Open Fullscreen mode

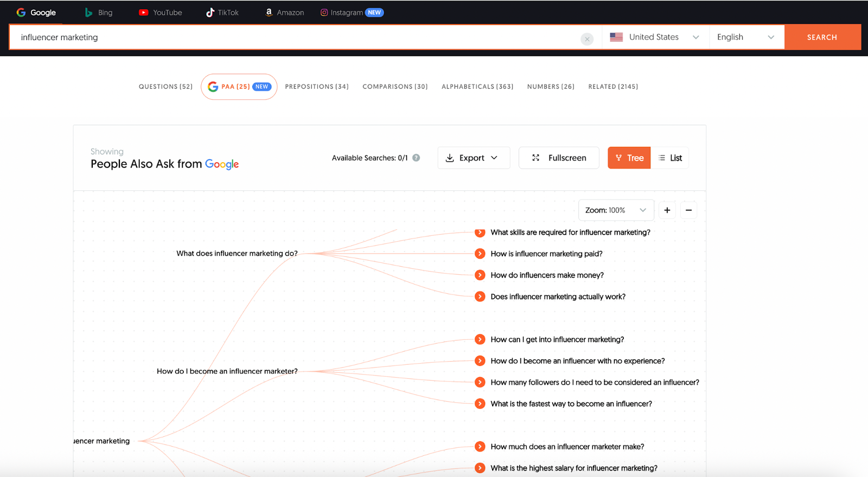click(559, 158)
